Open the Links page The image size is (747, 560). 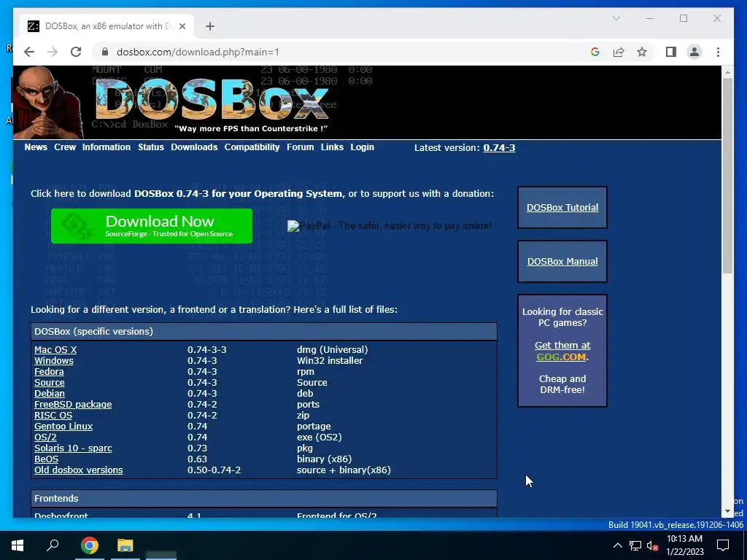(x=332, y=147)
